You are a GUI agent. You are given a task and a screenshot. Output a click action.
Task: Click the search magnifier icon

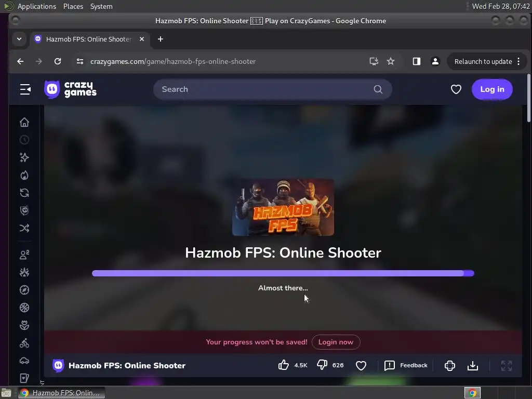[378, 89]
